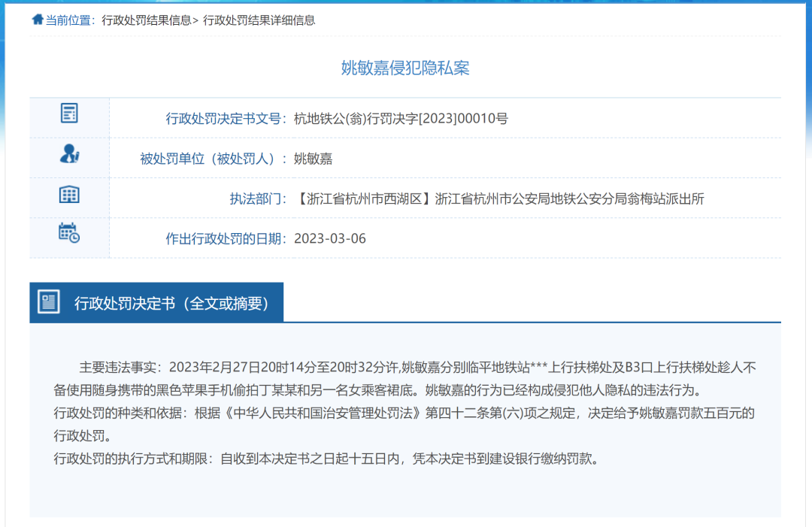
Task: Click the 行政处罚结果详细信息 breadcrumb entry
Action: click(x=259, y=21)
